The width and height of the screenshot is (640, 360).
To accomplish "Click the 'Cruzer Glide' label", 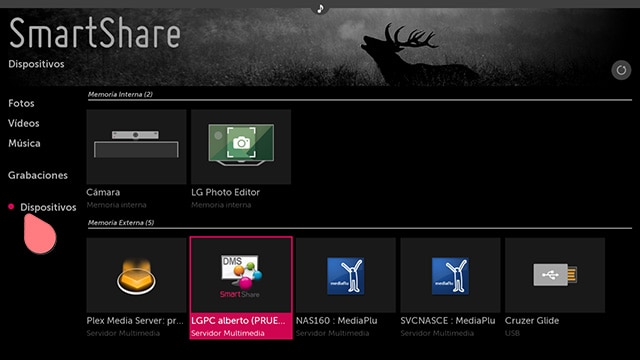I will click(532, 321).
